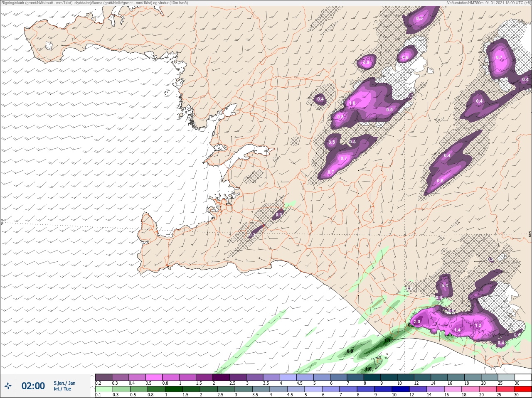Click the four-arrow icon beside the time
The width and height of the screenshot is (532, 398).
tap(8, 386)
